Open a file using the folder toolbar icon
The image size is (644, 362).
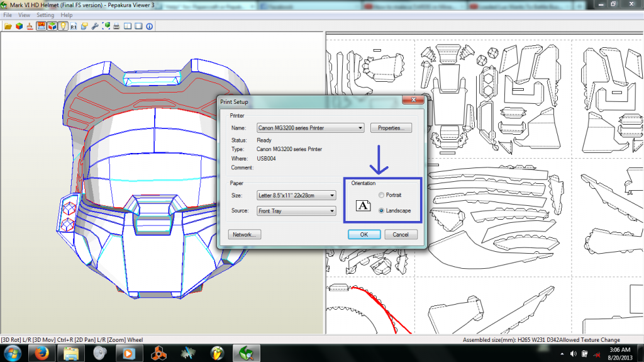(8, 26)
